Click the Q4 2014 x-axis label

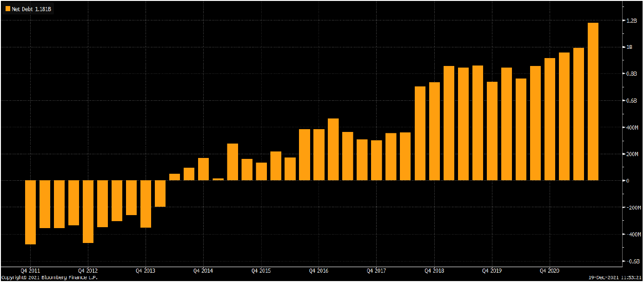point(203,270)
